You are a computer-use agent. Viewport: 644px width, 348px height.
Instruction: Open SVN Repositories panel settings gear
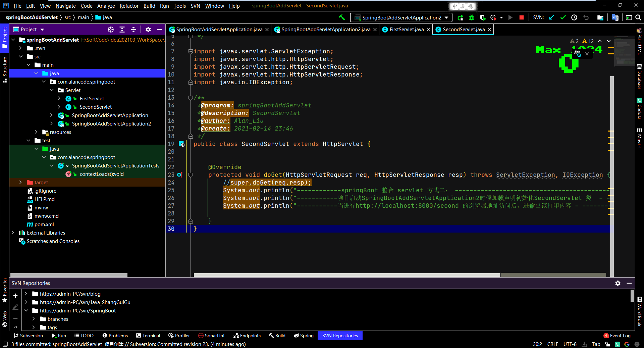pyautogui.click(x=618, y=283)
